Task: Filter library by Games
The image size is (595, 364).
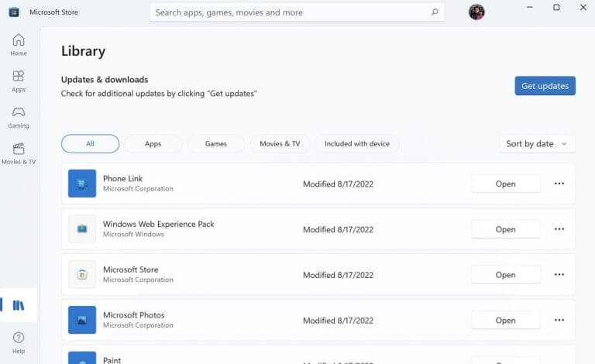Action: (216, 144)
